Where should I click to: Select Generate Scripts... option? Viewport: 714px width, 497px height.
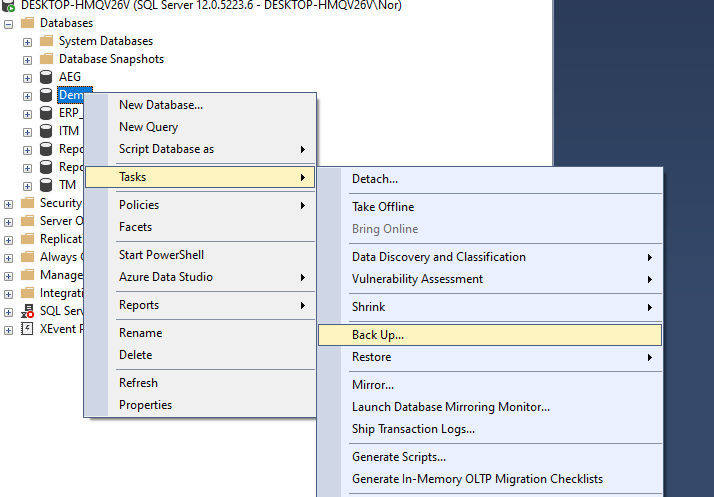click(398, 457)
